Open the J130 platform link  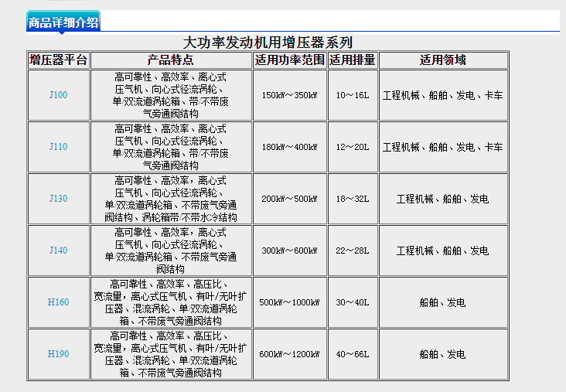click(x=59, y=199)
